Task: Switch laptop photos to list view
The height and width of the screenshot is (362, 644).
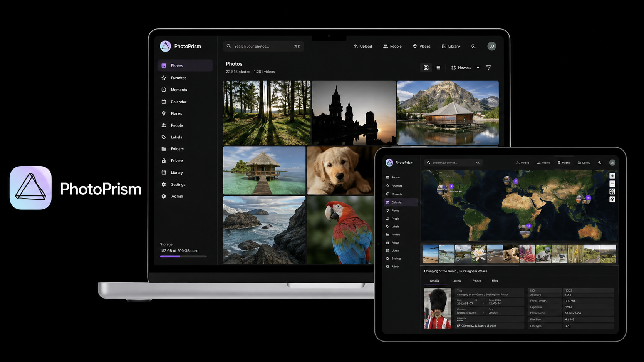Action: 438,68
